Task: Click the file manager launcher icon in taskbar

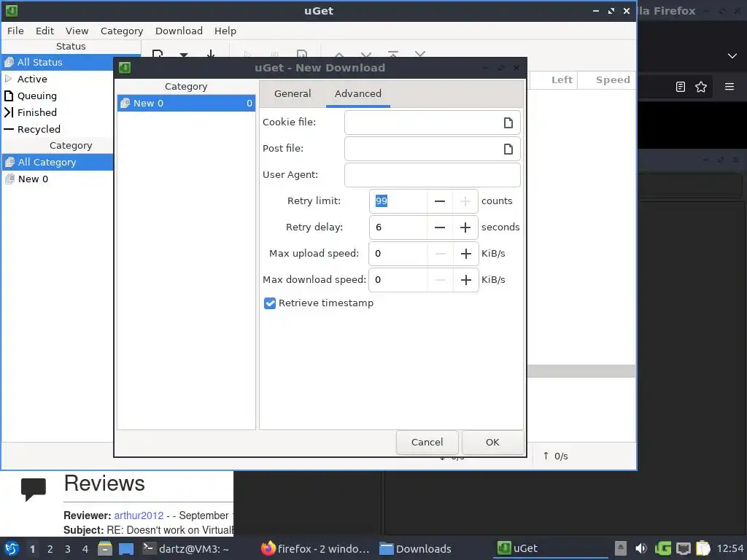Action: pos(105,548)
